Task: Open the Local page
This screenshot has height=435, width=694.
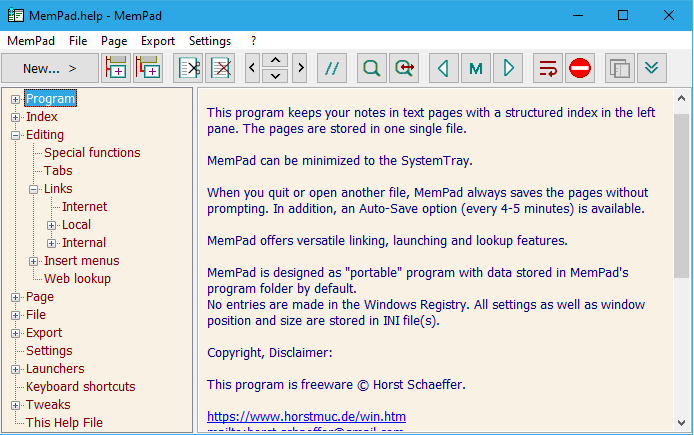Action: pos(76,225)
